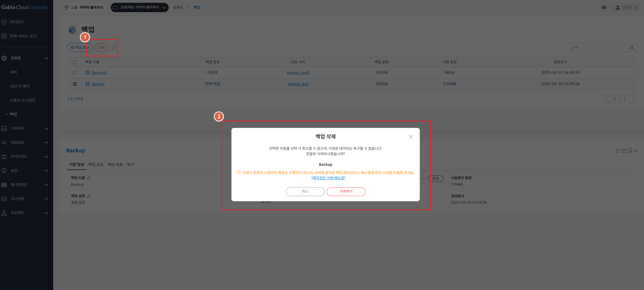This screenshot has width=644, height=290.
Task: Close the 백업 삭제 dialog with X
Action: (x=410, y=137)
